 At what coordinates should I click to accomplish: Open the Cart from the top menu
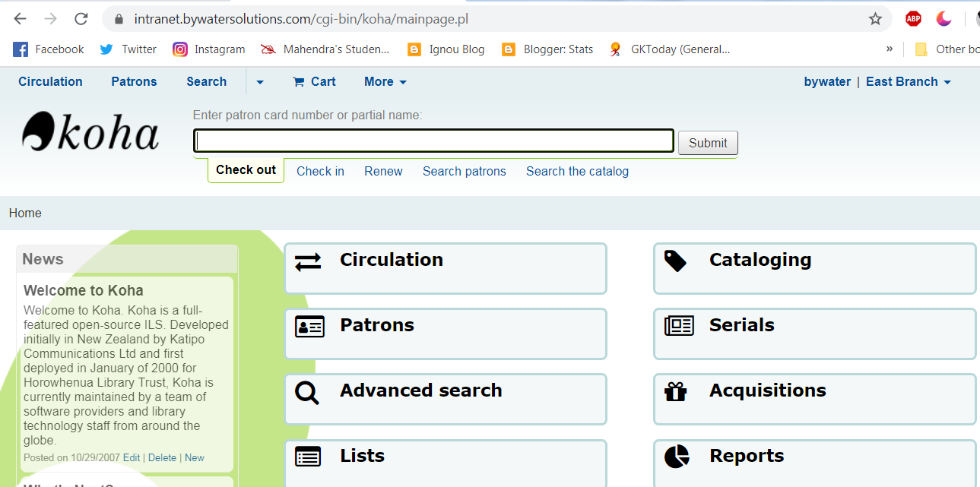(x=315, y=82)
